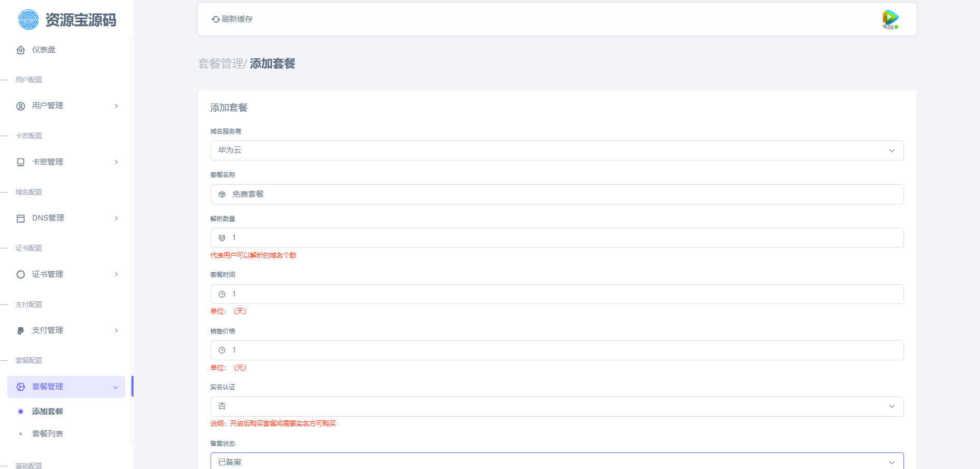The height and width of the screenshot is (469, 980).
Task: Open the 实名认证 dropdown showing 否
Action: [x=557, y=406]
